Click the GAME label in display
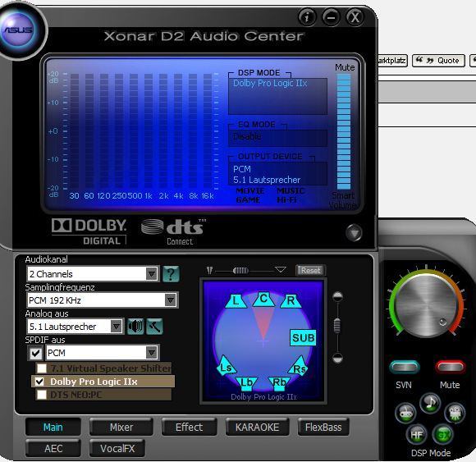Image resolution: width=476 pixels, height=462 pixels. click(x=248, y=200)
